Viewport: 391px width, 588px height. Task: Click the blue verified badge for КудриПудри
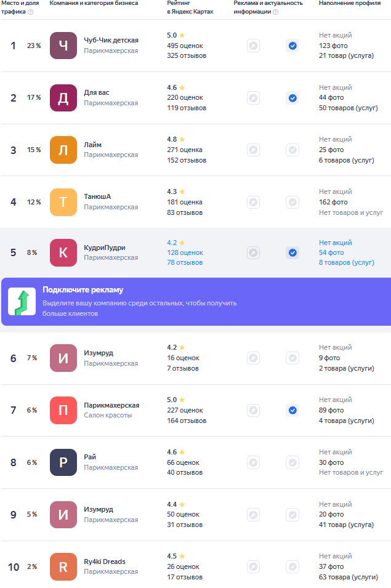pyautogui.click(x=292, y=252)
